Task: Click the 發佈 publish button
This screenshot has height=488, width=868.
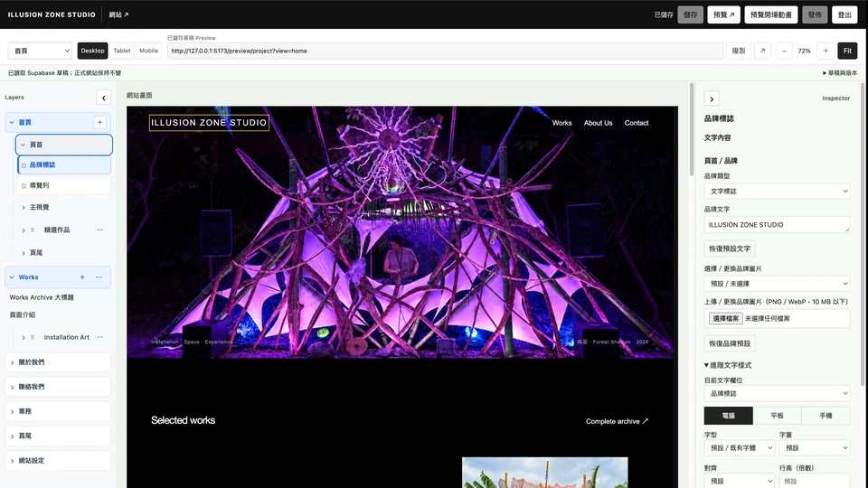Action: tap(815, 15)
